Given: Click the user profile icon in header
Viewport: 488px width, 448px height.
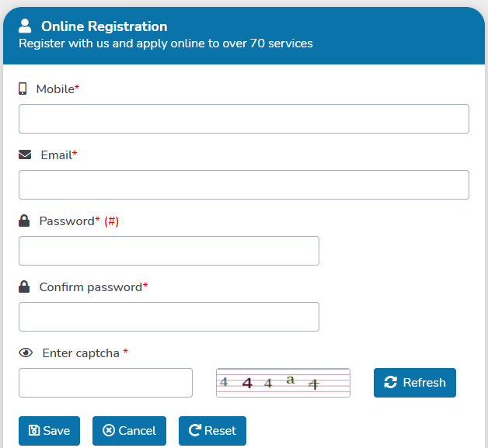Looking at the screenshot, I should (25, 26).
